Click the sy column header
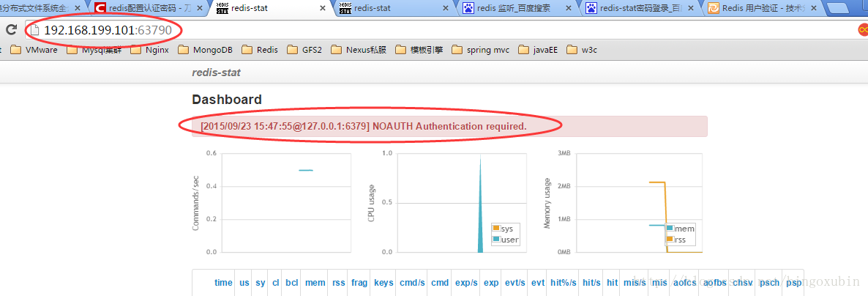Viewport: 868px width, 296px height. pyautogui.click(x=260, y=283)
